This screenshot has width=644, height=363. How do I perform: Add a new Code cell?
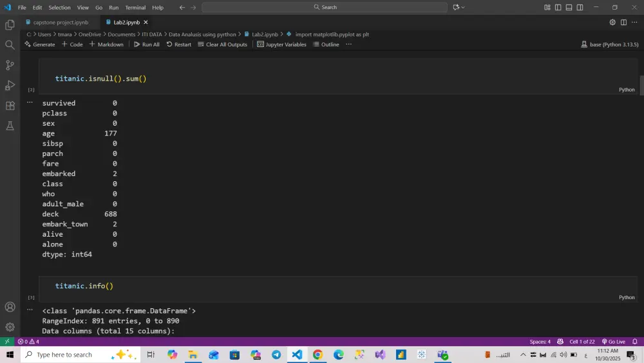click(x=72, y=44)
